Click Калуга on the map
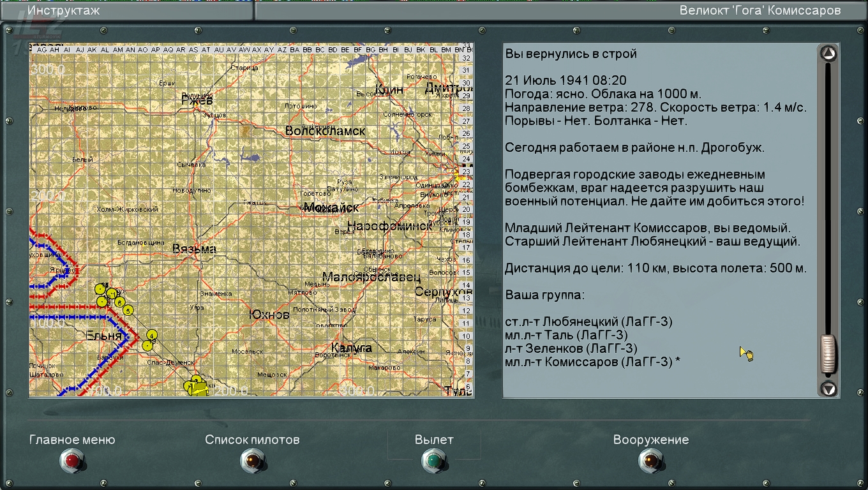Image resolution: width=868 pixels, height=490 pixels. (352, 348)
